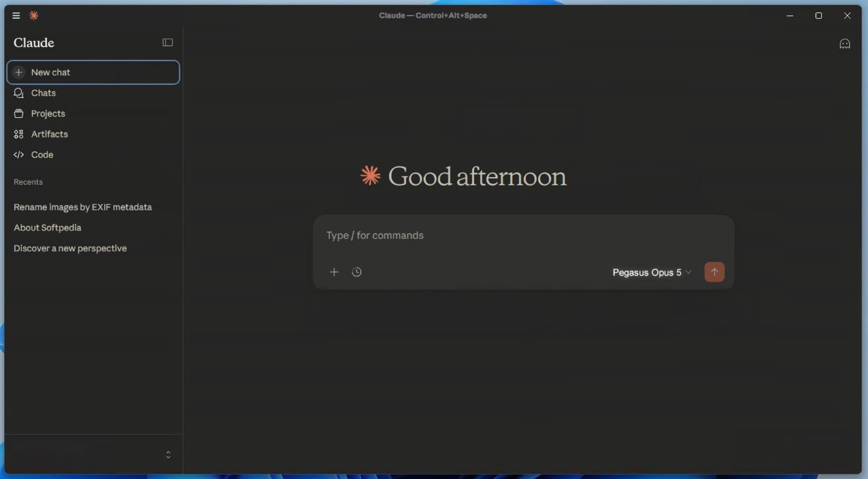Open the Pegasus Opus 5 model dropdown
This screenshot has height=479, width=868.
tap(652, 273)
